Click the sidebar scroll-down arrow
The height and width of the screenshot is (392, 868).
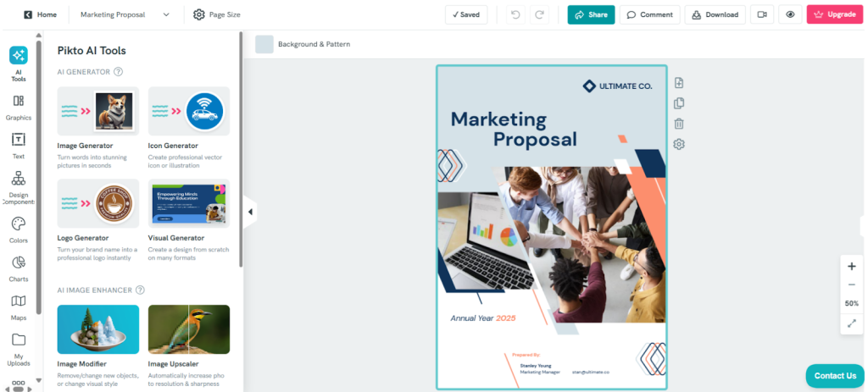(x=38, y=380)
